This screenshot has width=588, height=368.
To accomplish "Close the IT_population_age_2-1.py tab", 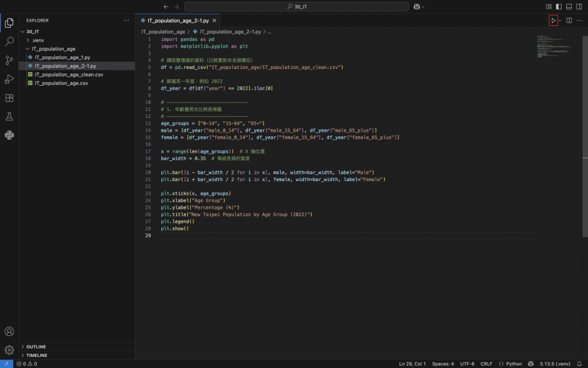I will coord(215,20).
